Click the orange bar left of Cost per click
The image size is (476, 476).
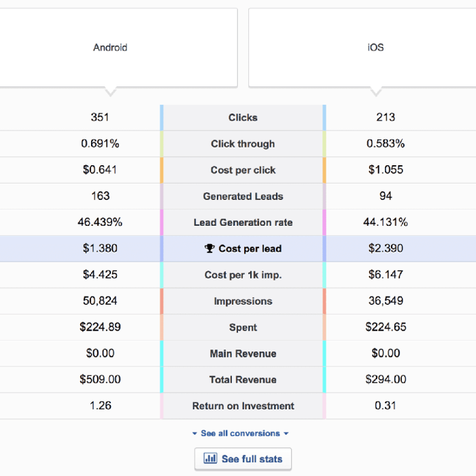(162, 170)
